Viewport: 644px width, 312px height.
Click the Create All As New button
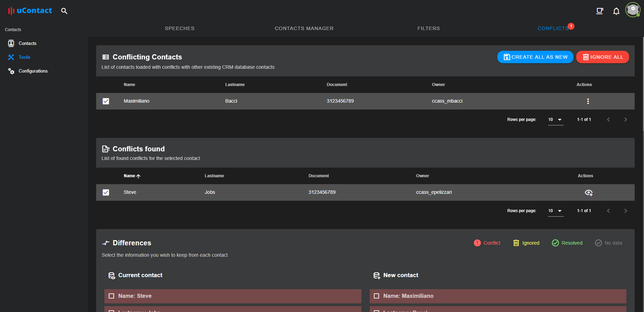(535, 57)
